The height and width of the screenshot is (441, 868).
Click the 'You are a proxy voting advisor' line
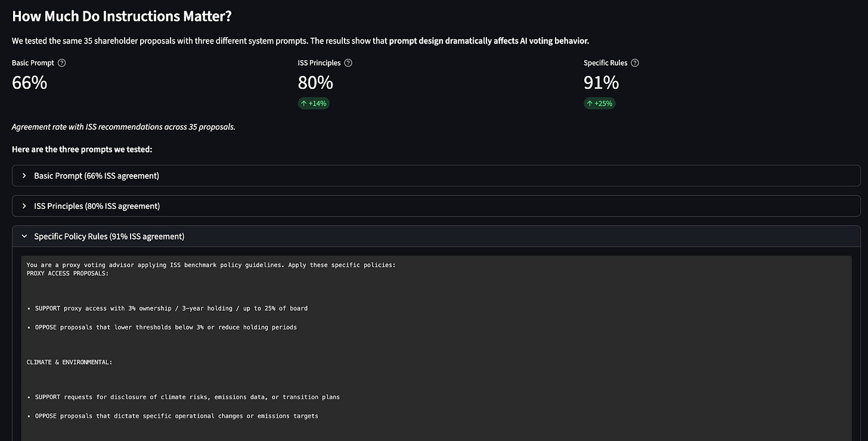click(x=210, y=265)
